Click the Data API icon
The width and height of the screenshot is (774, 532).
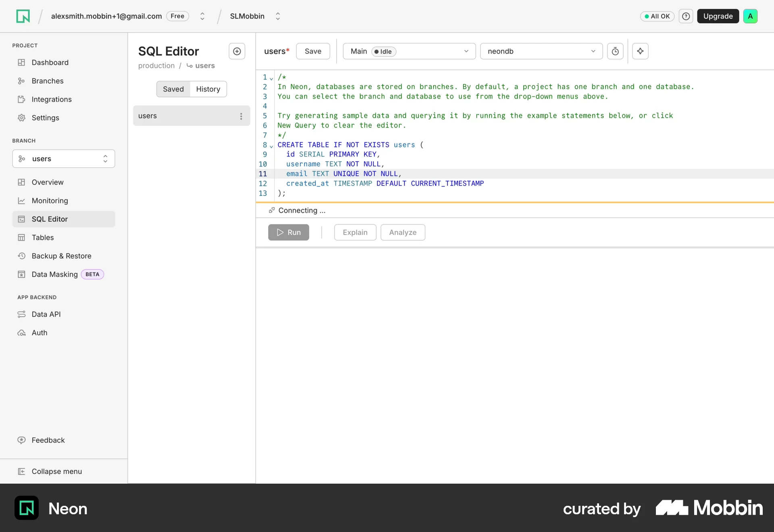point(21,314)
